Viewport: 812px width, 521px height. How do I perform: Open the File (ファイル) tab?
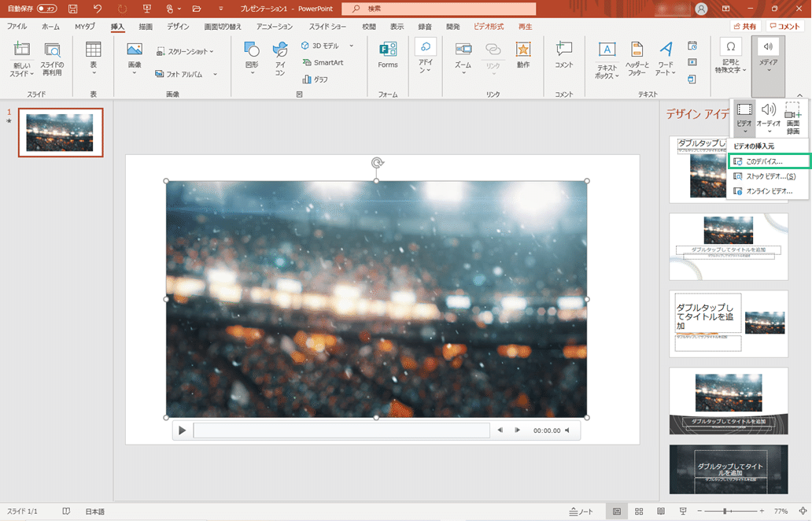pos(17,27)
